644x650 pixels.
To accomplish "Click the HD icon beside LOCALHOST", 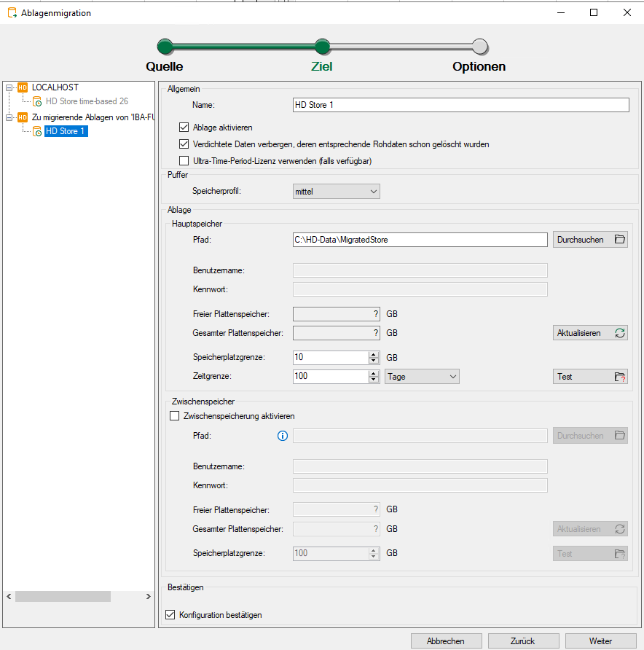I will click(x=23, y=87).
